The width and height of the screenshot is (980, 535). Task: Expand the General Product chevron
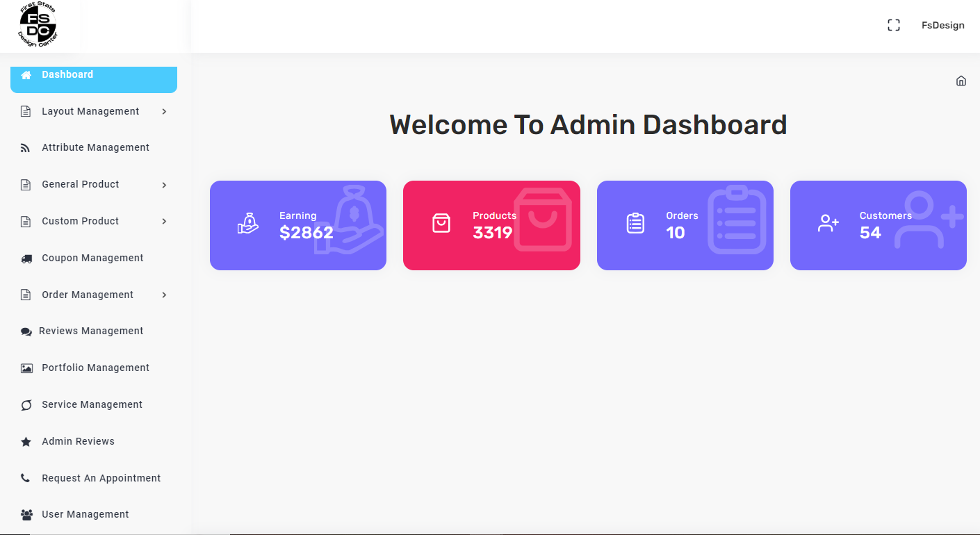[x=164, y=185]
